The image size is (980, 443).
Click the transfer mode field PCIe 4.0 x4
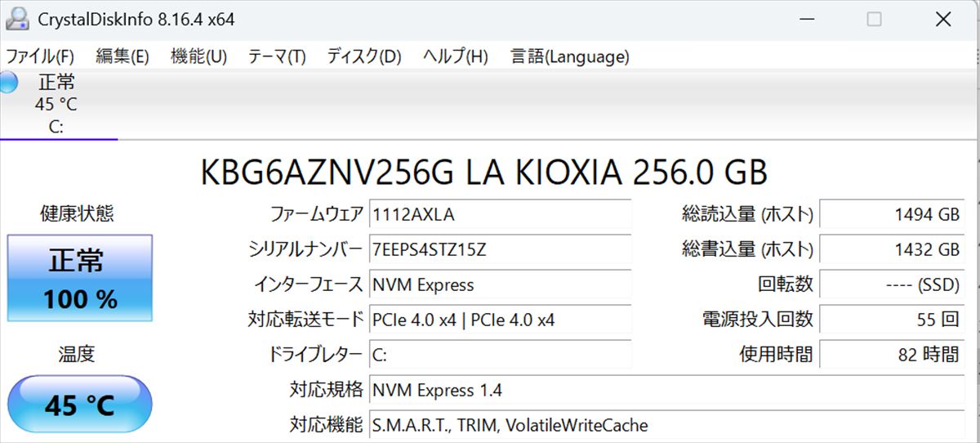500,320
